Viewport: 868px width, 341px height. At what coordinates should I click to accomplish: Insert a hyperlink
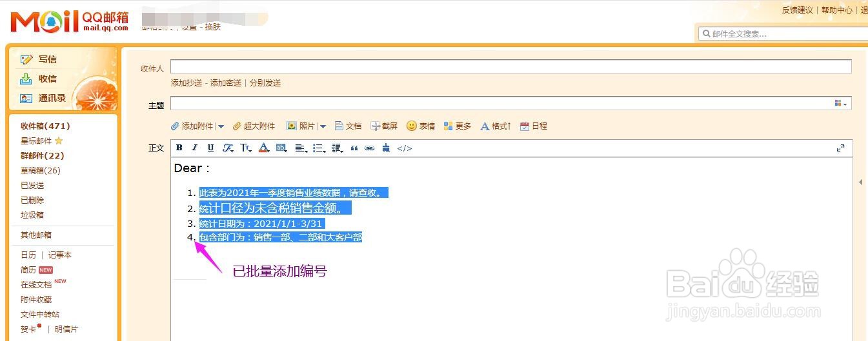(x=369, y=148)
